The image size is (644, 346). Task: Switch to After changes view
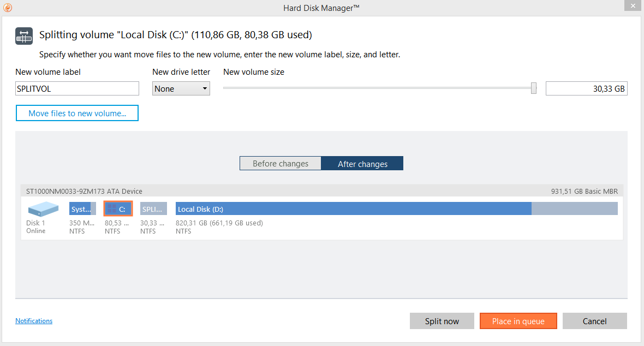[x=362, y=164]
